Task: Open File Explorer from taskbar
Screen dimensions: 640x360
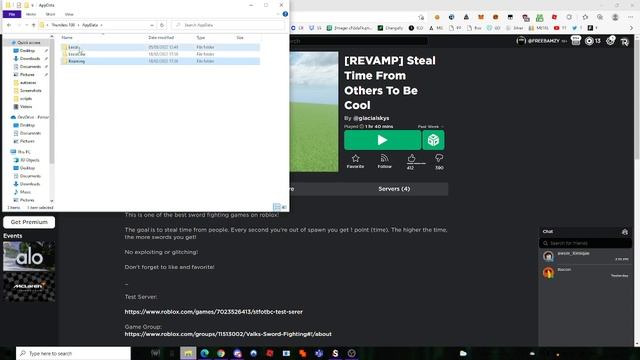Action: tap(188, 353)
